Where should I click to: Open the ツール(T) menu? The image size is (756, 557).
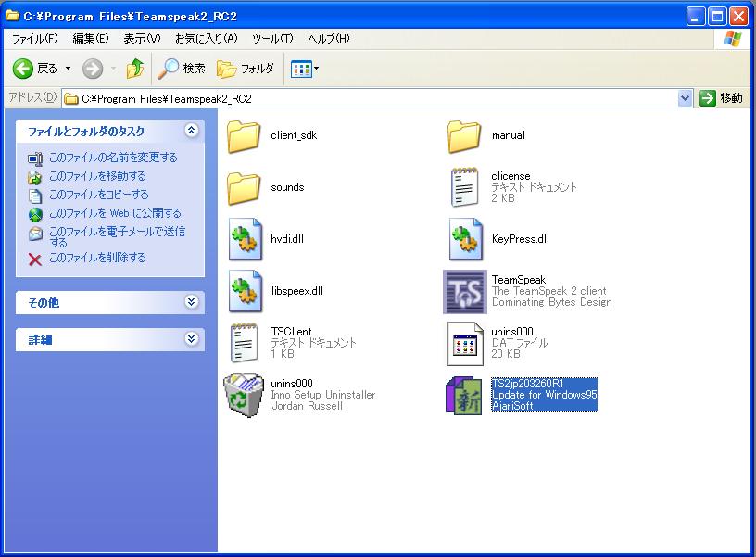pyautogui.click(x=272, y=39)
